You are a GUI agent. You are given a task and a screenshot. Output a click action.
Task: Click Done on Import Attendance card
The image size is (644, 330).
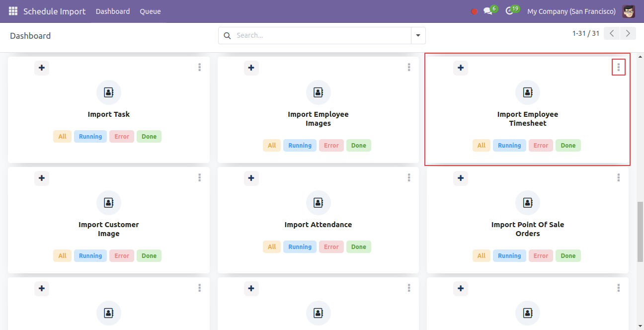point(359,247)
